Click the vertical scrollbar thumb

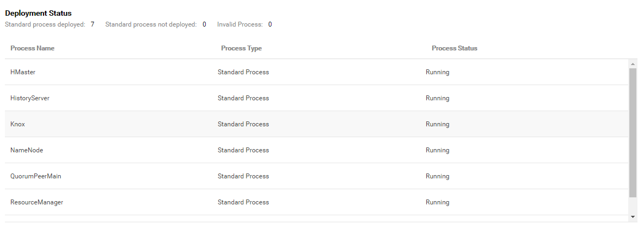coord(633,133)
